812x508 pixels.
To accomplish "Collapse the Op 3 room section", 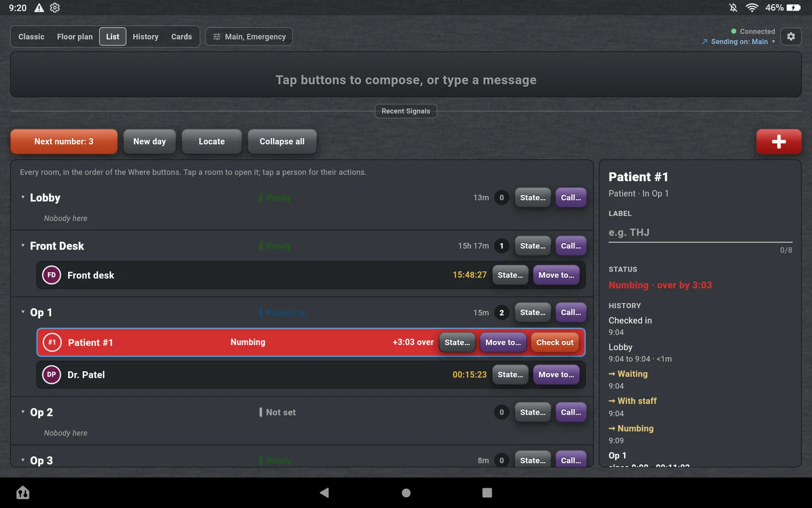I will (x=23, y=460).
